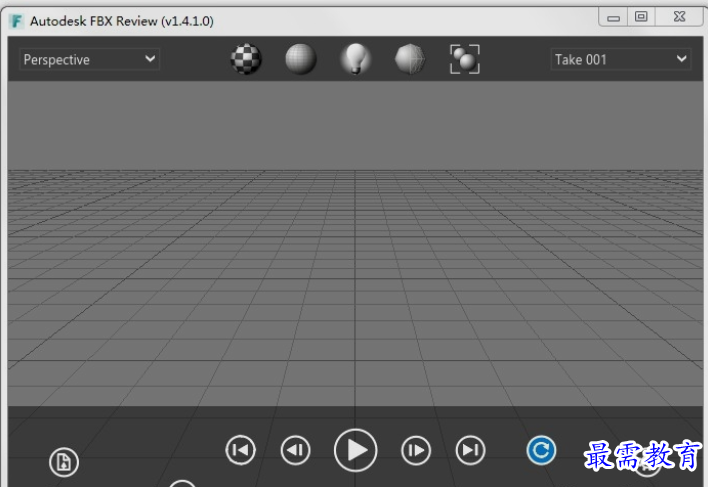Minimize the FBX Review window
Image resolution: width=708 pixels, height=487 pixels.
613,17
